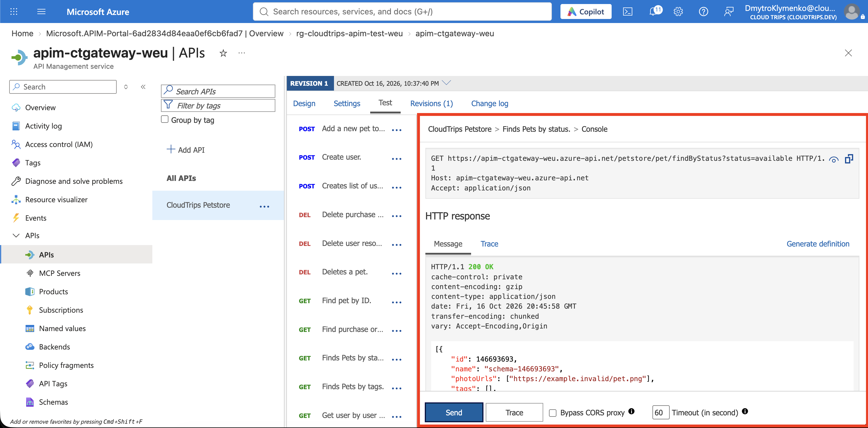Open Cloud Shell terminal icon
Screen dimensions: 868x428
click(x=627, y=12)
